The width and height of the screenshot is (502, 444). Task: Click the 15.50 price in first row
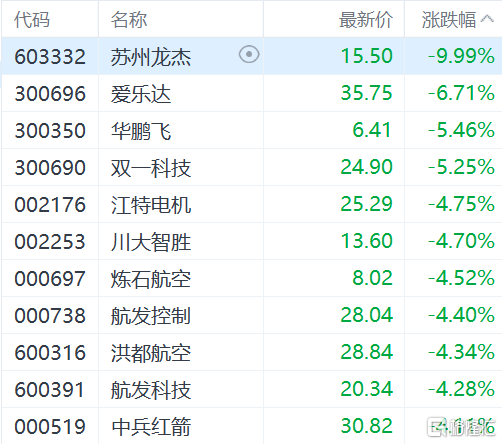367,56
